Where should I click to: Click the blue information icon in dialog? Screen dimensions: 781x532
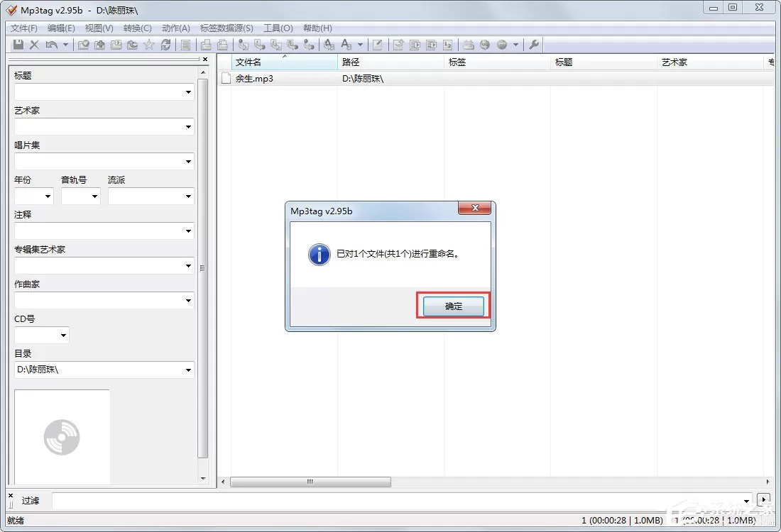tap(319, 255)
